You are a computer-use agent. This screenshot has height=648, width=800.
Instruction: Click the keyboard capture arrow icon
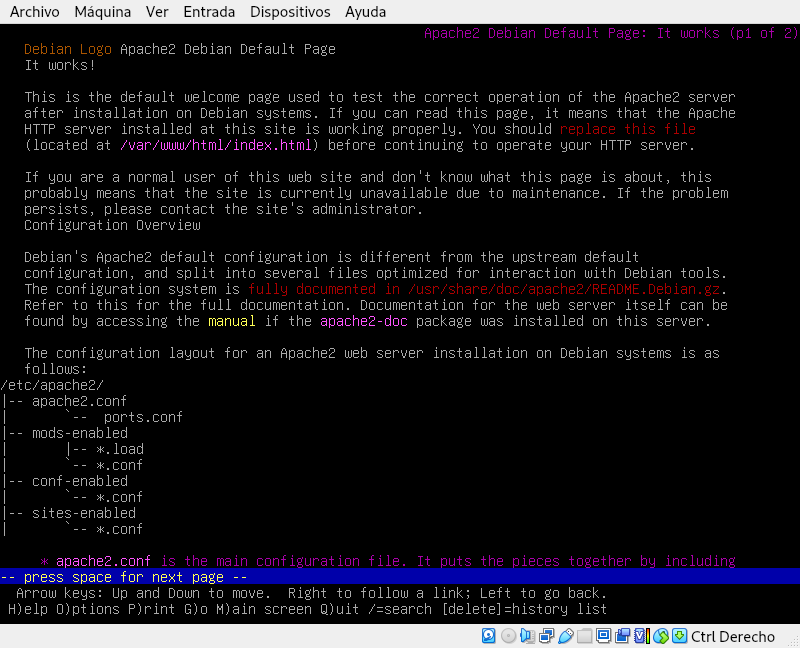point(680,636)
